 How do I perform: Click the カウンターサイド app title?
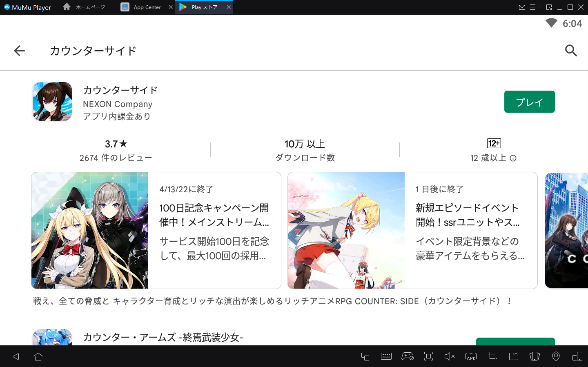click(x=120, y=90)
